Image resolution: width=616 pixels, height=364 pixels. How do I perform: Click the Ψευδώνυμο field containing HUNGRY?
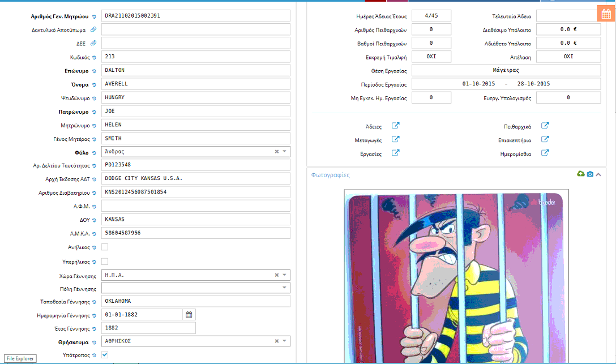(x=196, y=97)
